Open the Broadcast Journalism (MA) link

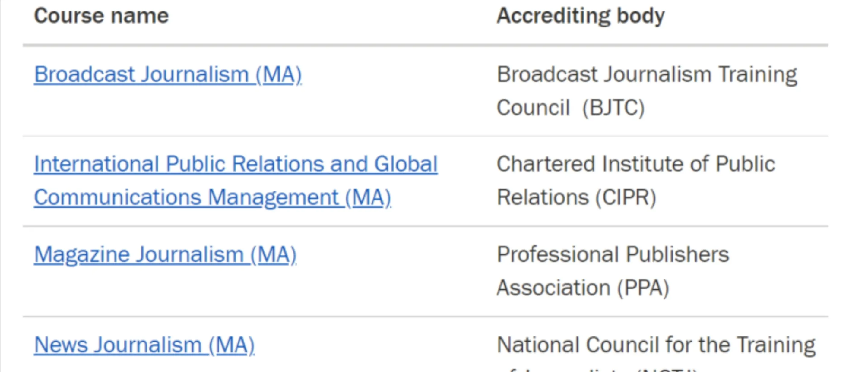click(167, 74)
